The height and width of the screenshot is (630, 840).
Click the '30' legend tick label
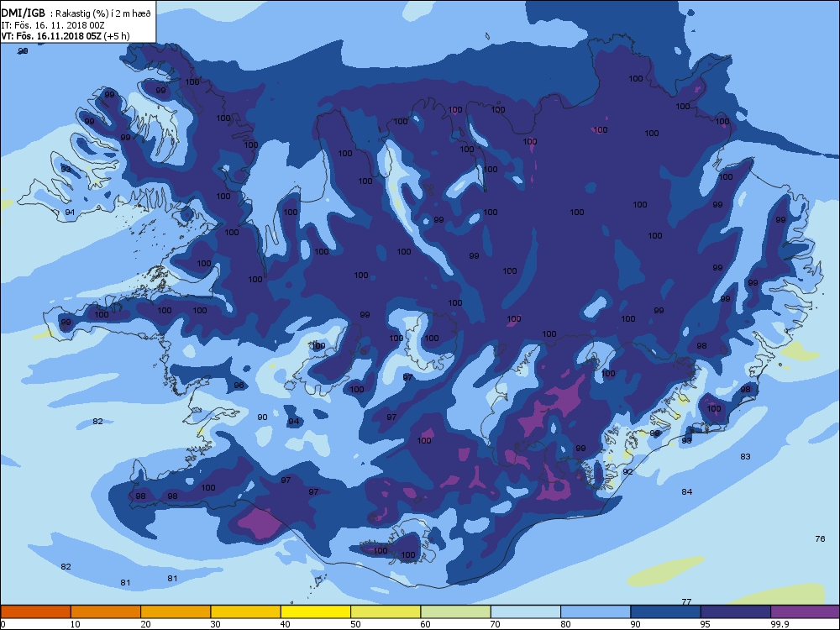pos(215,624)
